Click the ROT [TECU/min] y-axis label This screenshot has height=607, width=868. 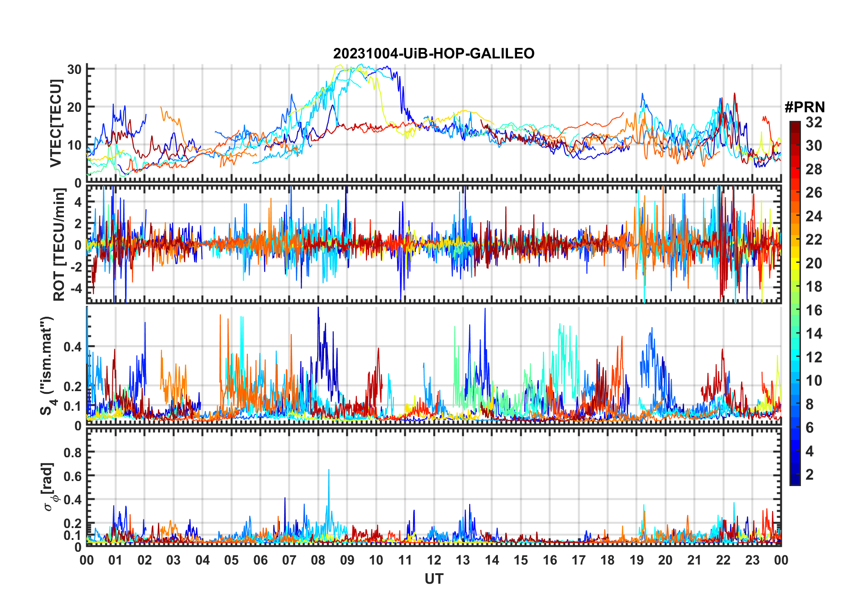(x=59, y=245)
